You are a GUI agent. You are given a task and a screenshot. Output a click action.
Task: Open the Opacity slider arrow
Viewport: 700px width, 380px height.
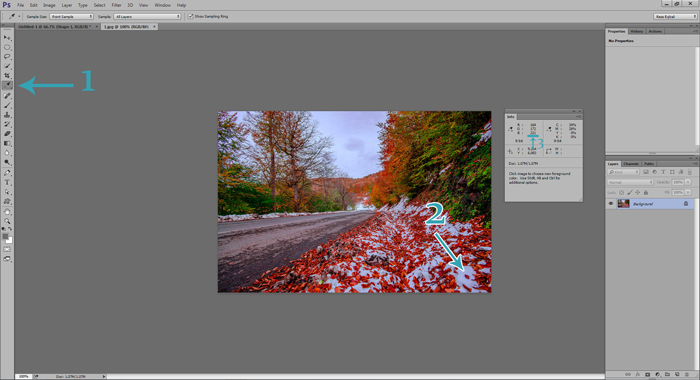tap(688, 182)
